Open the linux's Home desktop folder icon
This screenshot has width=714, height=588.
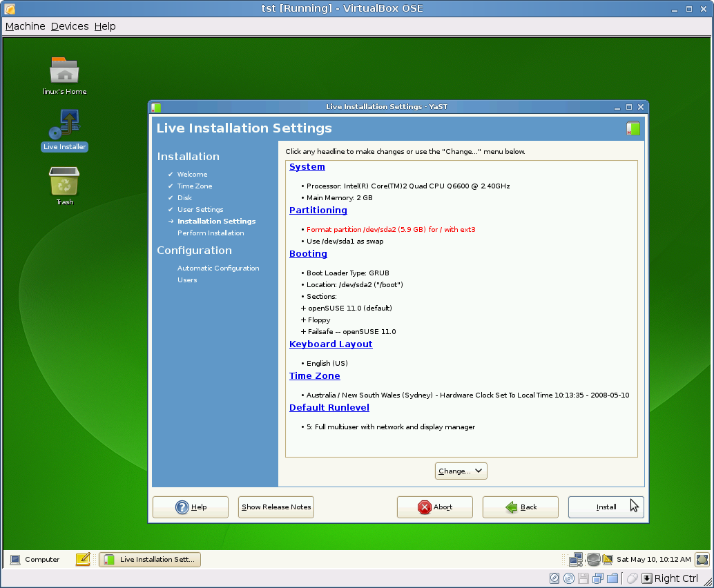click(x=64, y=72)
